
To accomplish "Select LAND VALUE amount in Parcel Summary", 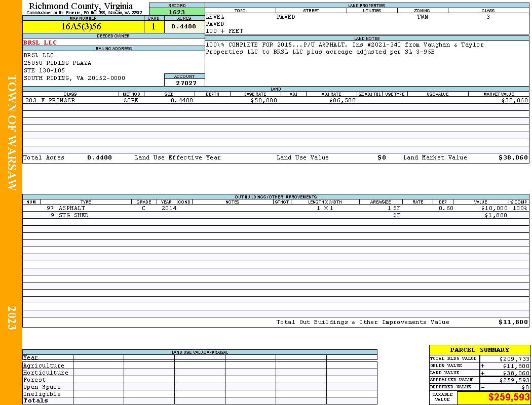I will pyautogui.click(x=516, y=373).
